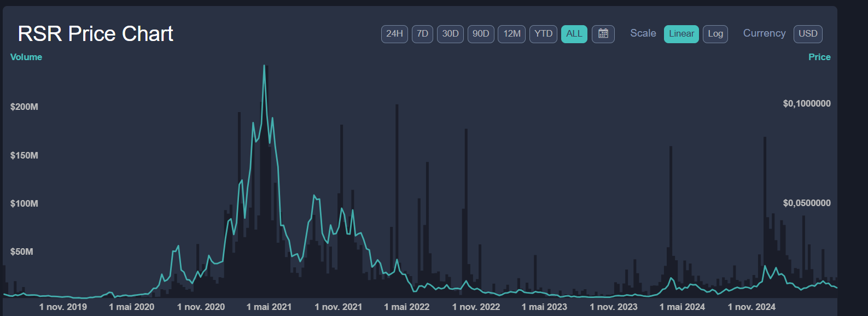Viewport: 868px width, 316px height.
Task: Switch chart to 12M range
Action: pos(512,34)
